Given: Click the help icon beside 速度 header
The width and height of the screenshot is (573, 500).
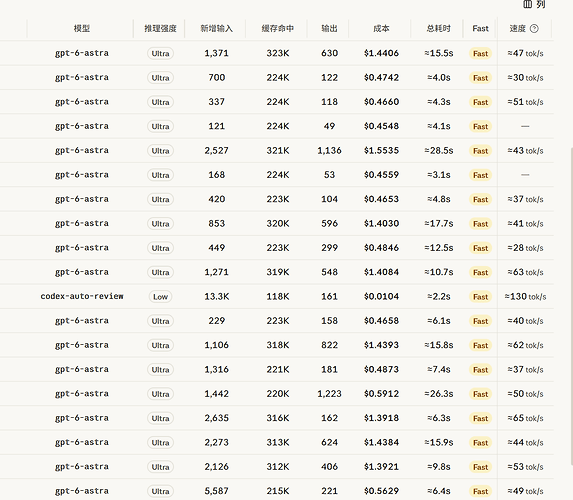Looking at the screenshot, I should click(534, 29).
